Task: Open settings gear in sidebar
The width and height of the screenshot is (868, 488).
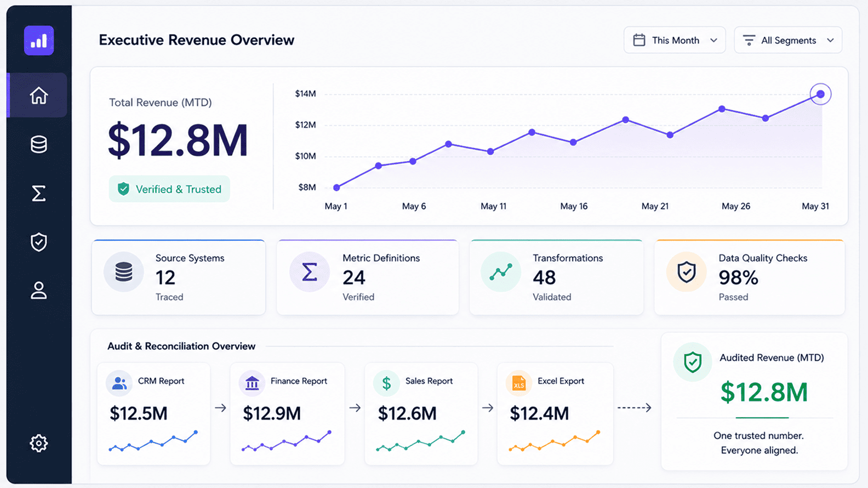Action: coord(39,443)
